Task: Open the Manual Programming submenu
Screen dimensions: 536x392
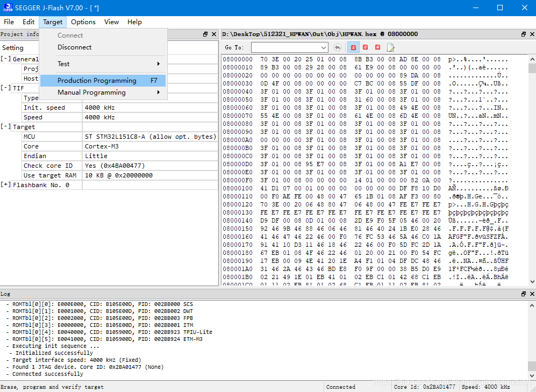Action: click(x=103, y=92)
